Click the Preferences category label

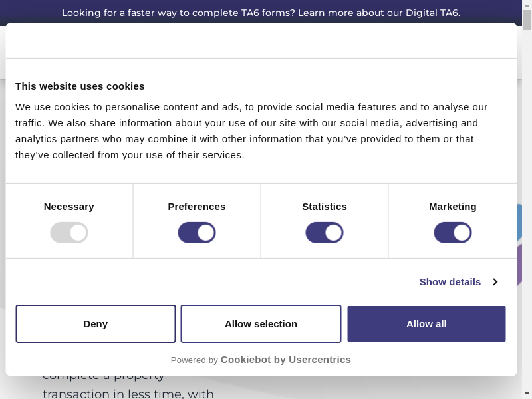197,207
